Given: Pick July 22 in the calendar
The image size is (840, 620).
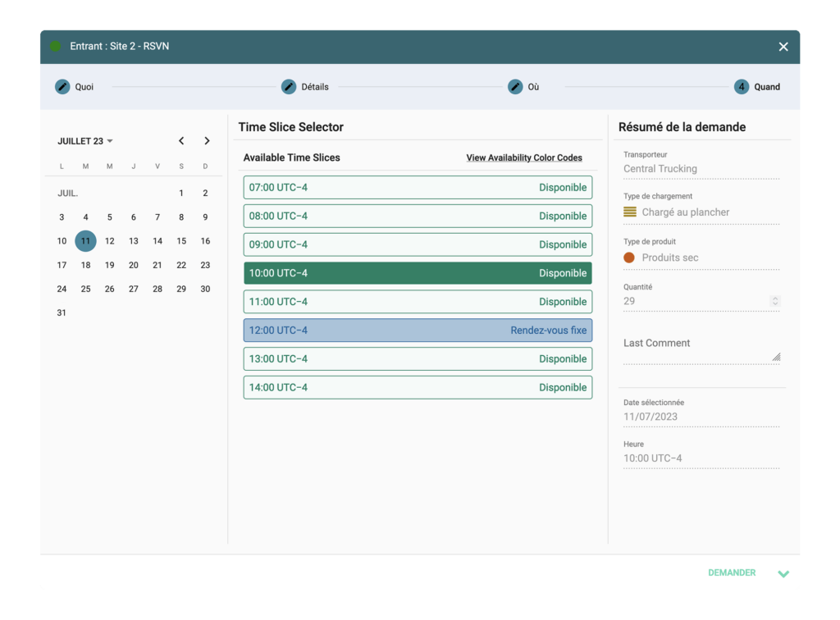Looking at the screenshot, I should (181, 265).
